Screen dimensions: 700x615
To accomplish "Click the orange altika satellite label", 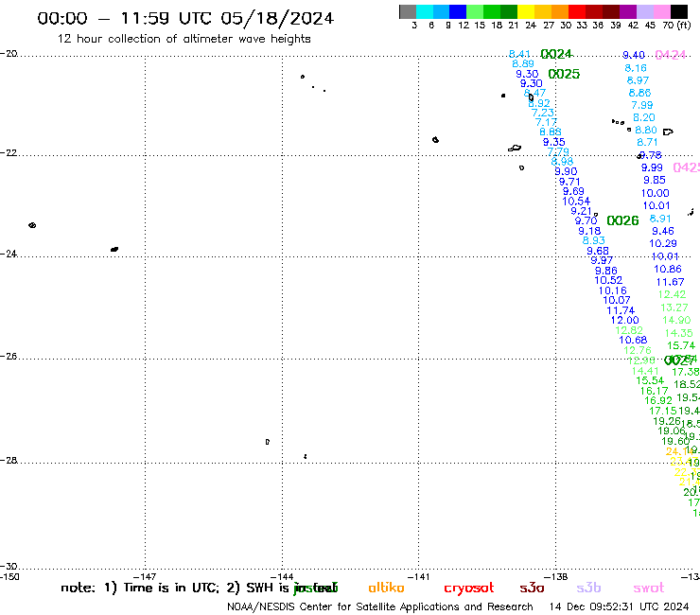I will [x=386, y=588].
